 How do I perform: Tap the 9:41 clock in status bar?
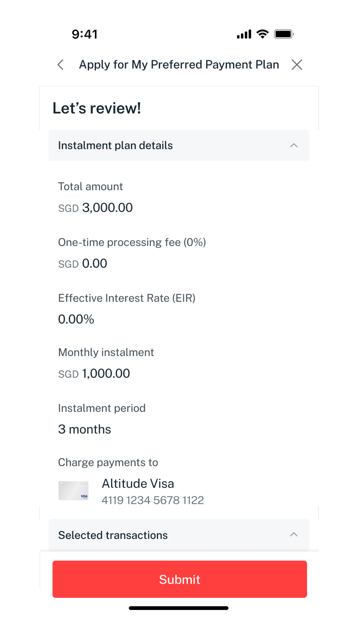point(85,34)
